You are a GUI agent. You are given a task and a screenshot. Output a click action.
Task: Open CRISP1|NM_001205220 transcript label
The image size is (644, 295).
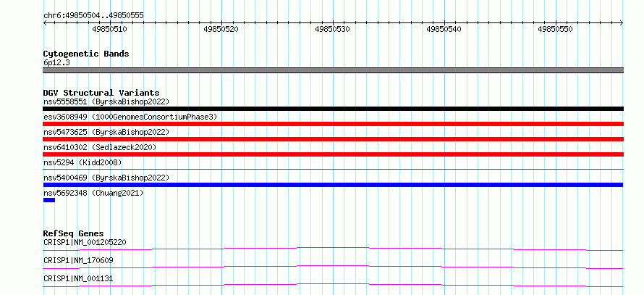[x=85, y=242]
